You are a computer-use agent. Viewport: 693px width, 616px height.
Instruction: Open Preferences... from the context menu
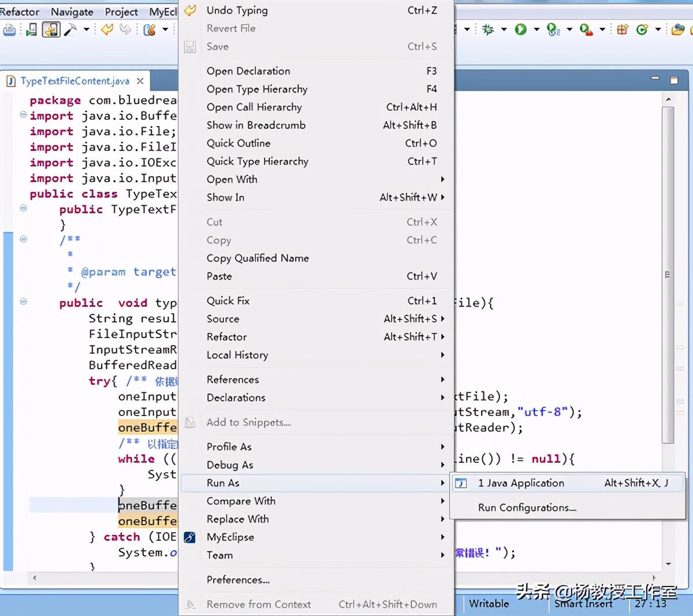click(x=238, y=580)
